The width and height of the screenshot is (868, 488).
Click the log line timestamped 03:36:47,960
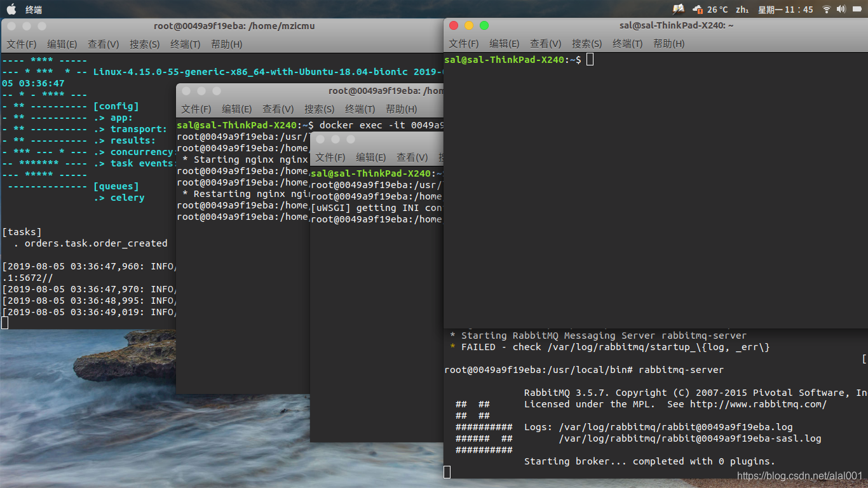tap(88, 266)
